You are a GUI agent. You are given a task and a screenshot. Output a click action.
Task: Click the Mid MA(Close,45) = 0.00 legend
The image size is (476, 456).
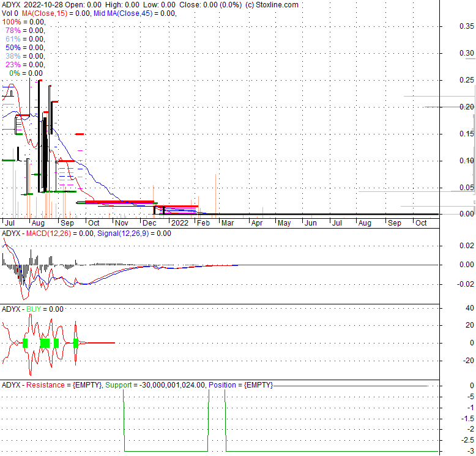134,13
